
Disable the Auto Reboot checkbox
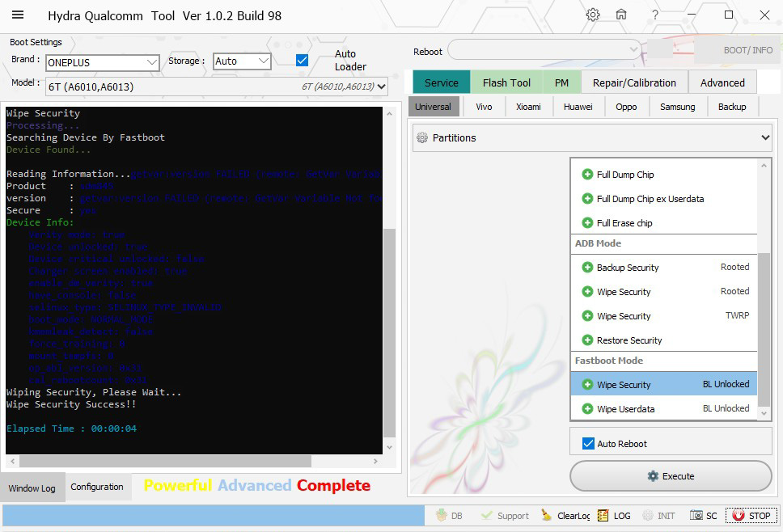point(588,444)
